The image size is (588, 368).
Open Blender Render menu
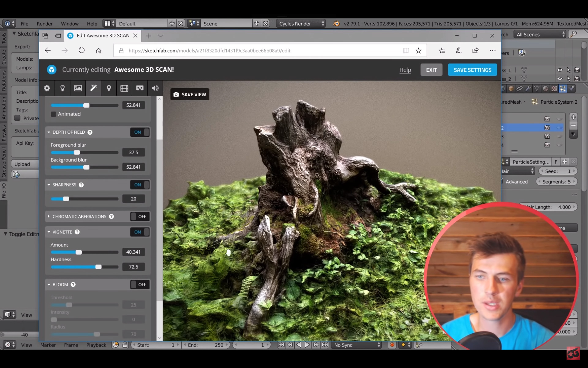tap(45, 24)
